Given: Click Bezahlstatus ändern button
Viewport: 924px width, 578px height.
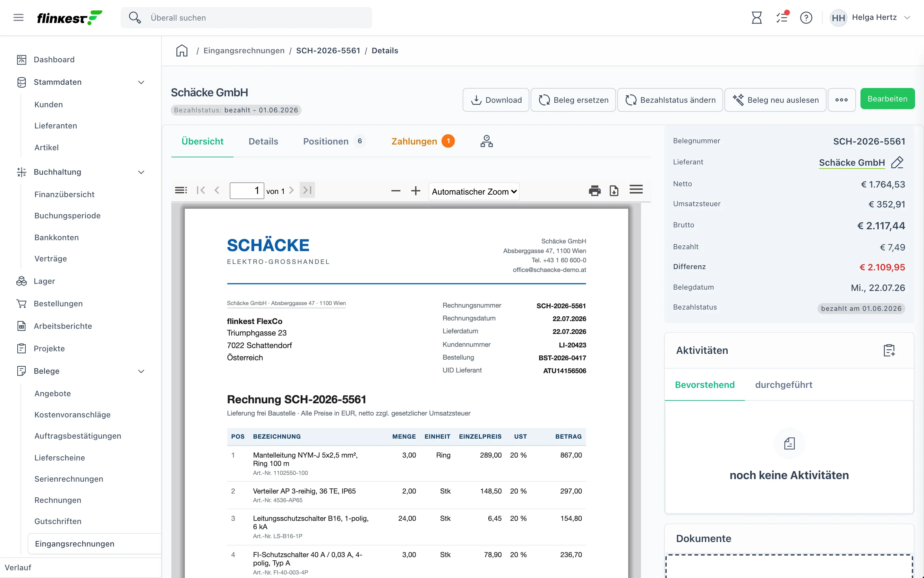Looking at the screenshot, I should 670,100.
